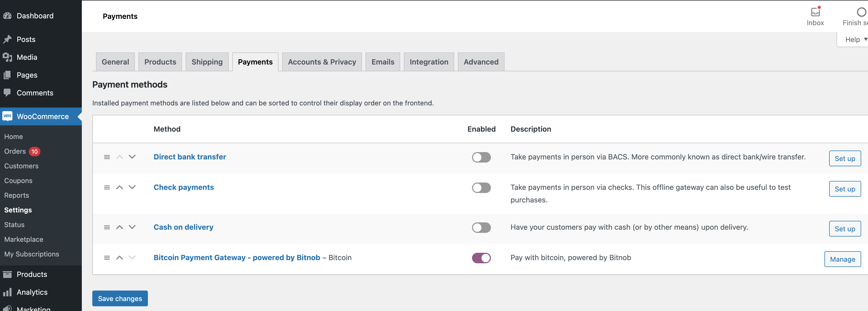Grab the Direct bank transfer drag handle

click(107, 157)
